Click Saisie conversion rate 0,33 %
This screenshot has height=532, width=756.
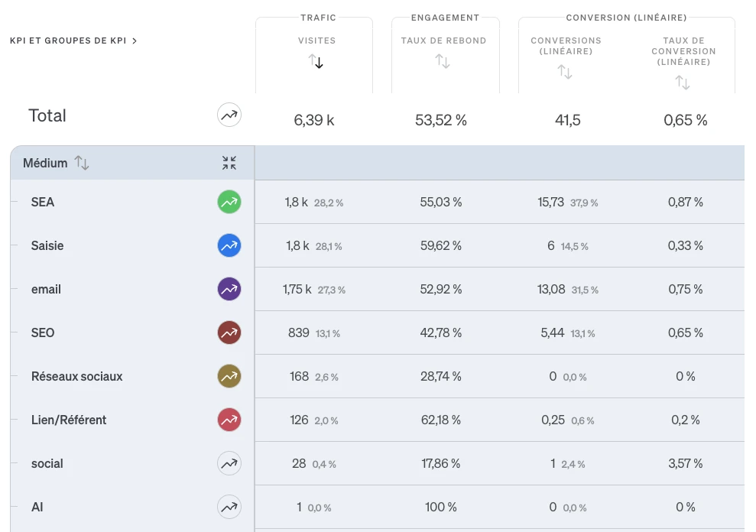685,245
